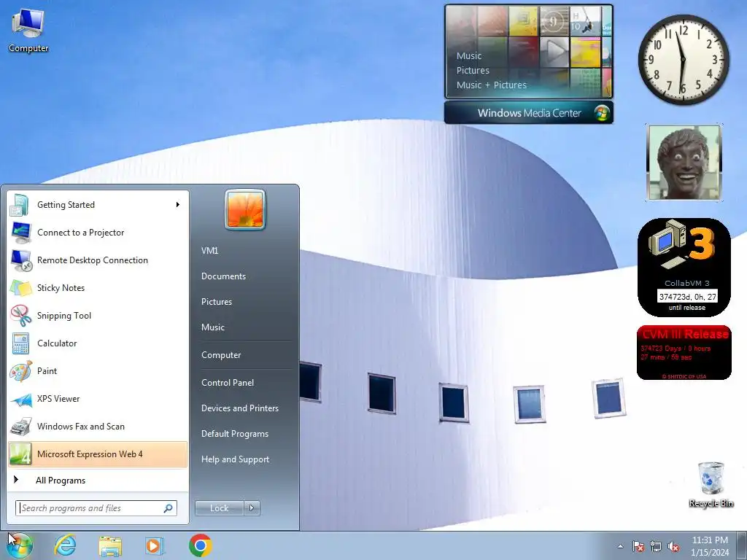Click the Windows logo in Media Center gadget
This screenshot has width=747, height=560.
[602, 113]
